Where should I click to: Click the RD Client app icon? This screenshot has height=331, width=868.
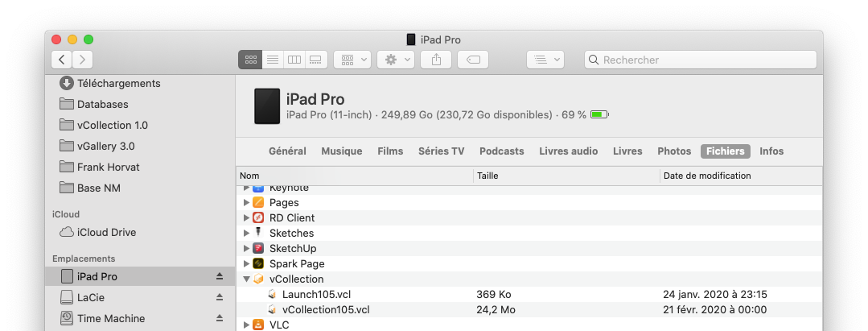(258, 218)
